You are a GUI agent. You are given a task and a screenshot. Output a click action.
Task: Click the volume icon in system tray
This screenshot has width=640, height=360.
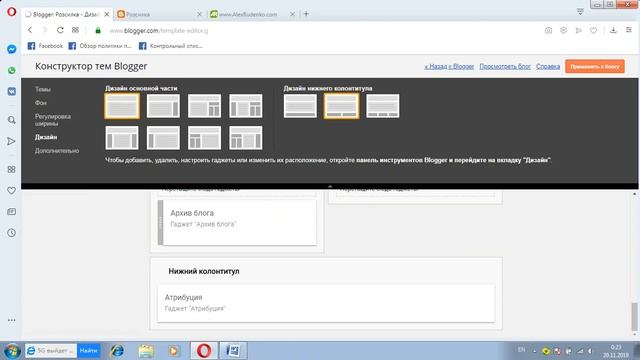(590, 351)
